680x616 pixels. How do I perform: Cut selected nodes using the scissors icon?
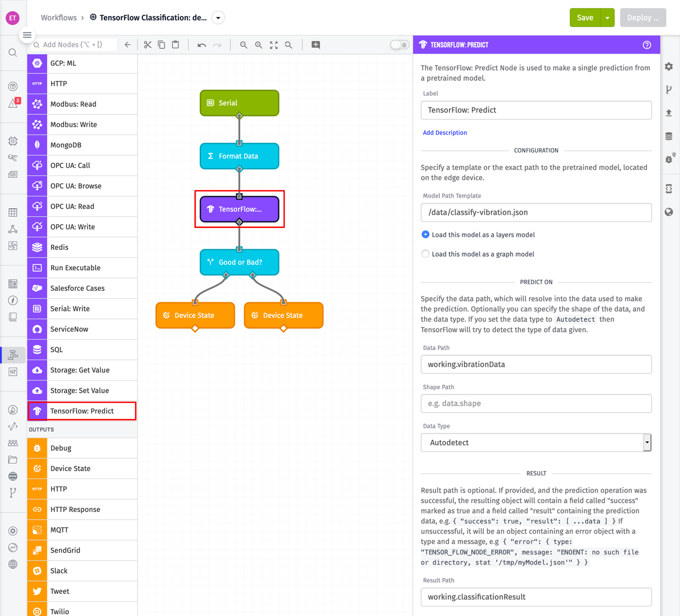pyautogui.click(x=148, y=45)
